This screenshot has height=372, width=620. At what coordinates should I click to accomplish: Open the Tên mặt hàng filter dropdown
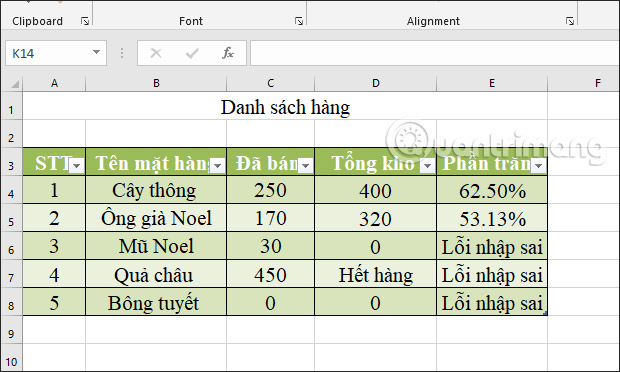(x=217, y=166)
